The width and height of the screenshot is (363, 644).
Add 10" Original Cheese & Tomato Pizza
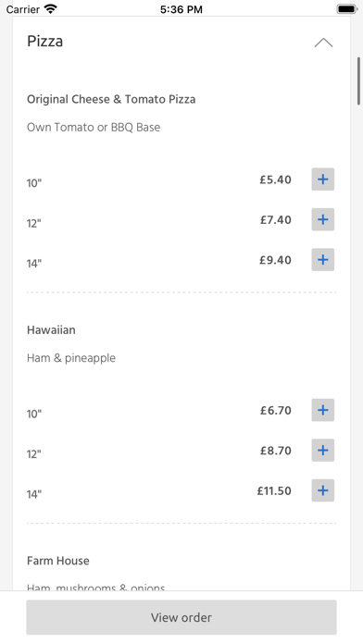tap(322, 180)
